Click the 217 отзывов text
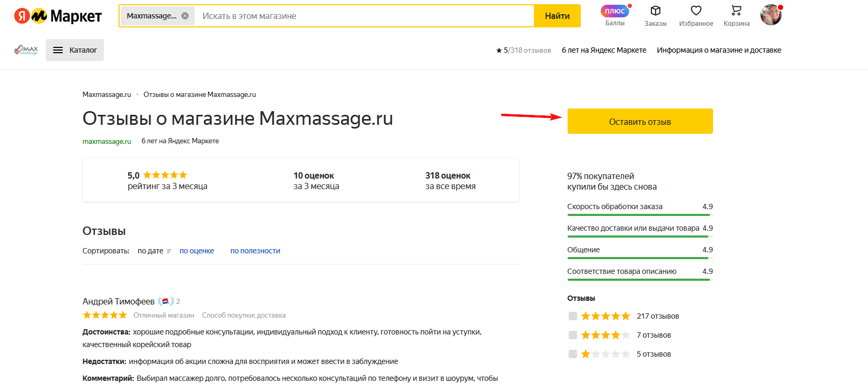Screen dimensions: 868x384 (658, 316)
